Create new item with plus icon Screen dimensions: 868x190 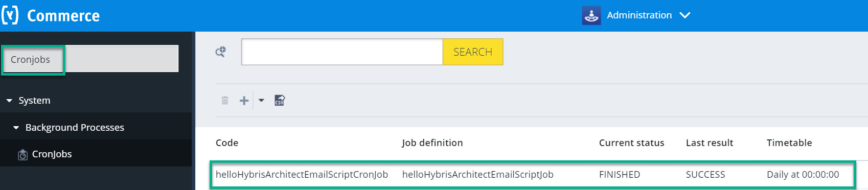244,101
